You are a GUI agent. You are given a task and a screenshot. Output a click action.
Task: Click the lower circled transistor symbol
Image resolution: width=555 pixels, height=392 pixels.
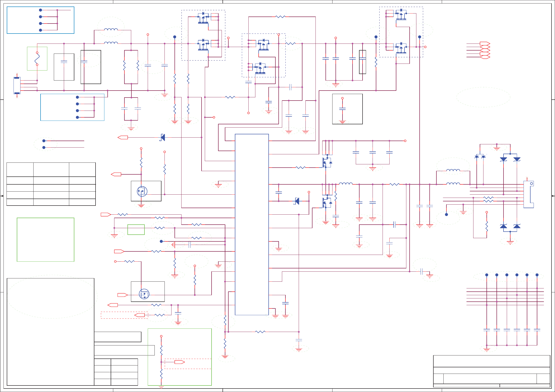click(144, 294)
